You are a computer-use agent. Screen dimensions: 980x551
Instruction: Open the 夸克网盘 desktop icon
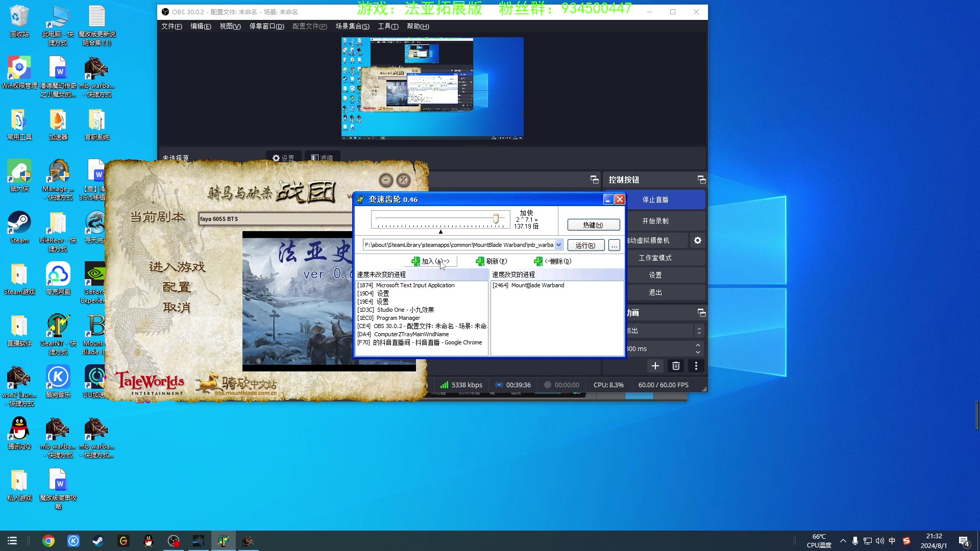[58, 279]
